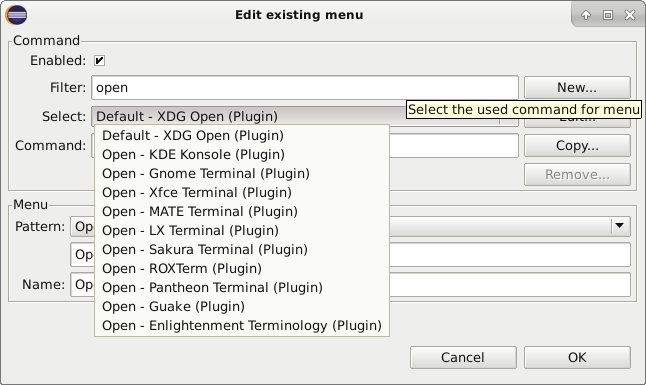This screenshot has height=385, width=646.
Task: Pick 'Open - ROXTerm (Plugin)' from list
Action: [242, 268]
